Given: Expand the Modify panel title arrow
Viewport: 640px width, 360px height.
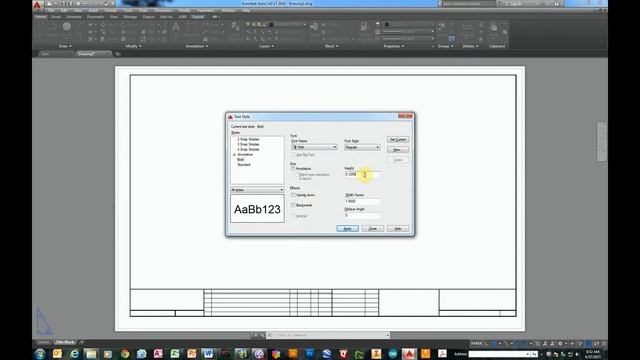Looking at the screenshot, I should 140,47.
